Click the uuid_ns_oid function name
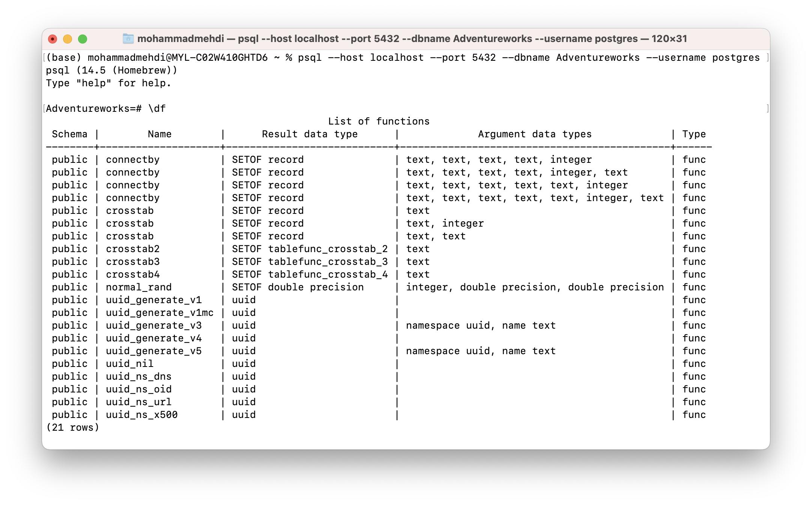Viewport: 812px width, 505px height. (x=139, y=389)
